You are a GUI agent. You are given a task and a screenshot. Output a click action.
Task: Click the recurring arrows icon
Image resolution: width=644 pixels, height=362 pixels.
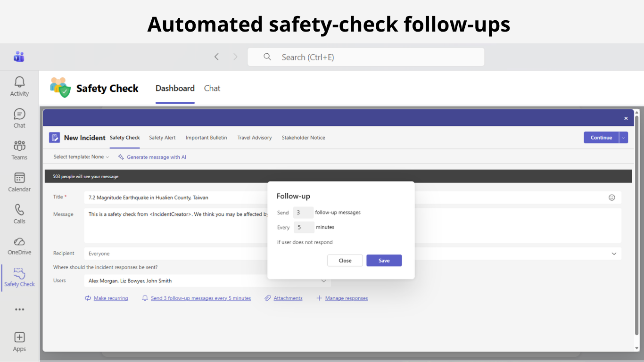(x=88, y=298)
